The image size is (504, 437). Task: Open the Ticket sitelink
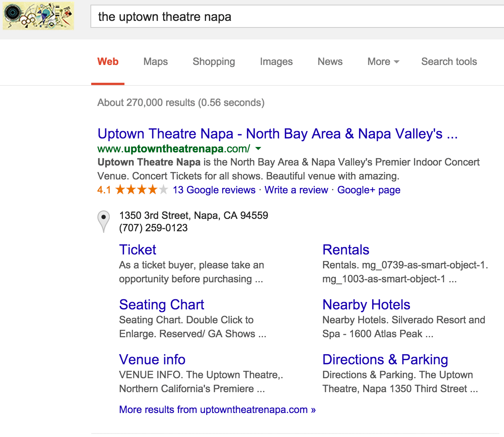point(138,250)
